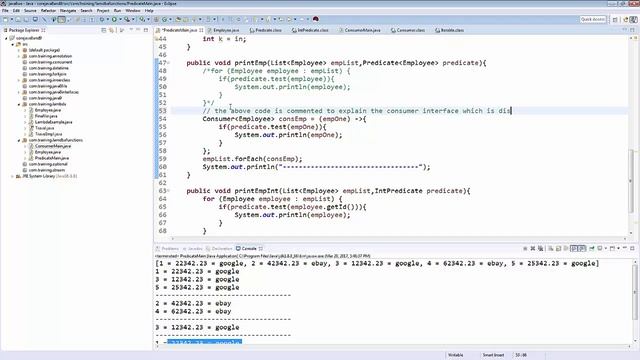
Task: Open the File menu
Action: pos(5,11)
